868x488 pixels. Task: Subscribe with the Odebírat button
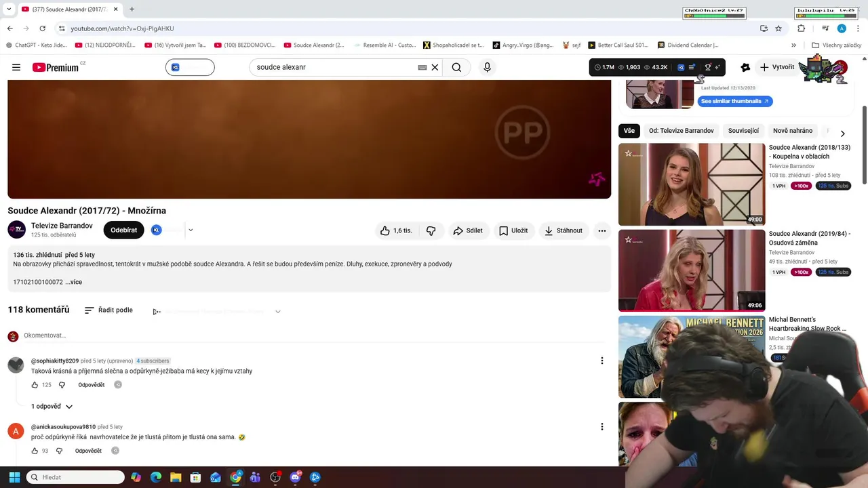pyautogui.click(x=123, y=230)
